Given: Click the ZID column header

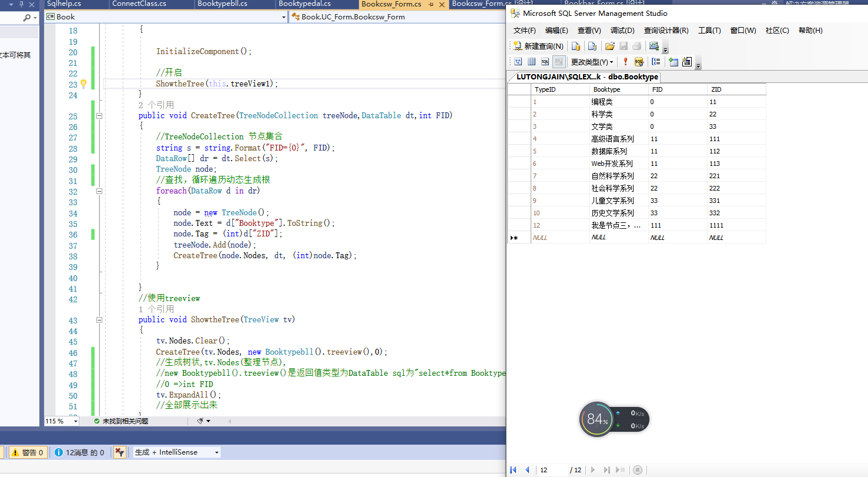Looking at the screenshot, I should pyautogui.click(x=736, y=89).
